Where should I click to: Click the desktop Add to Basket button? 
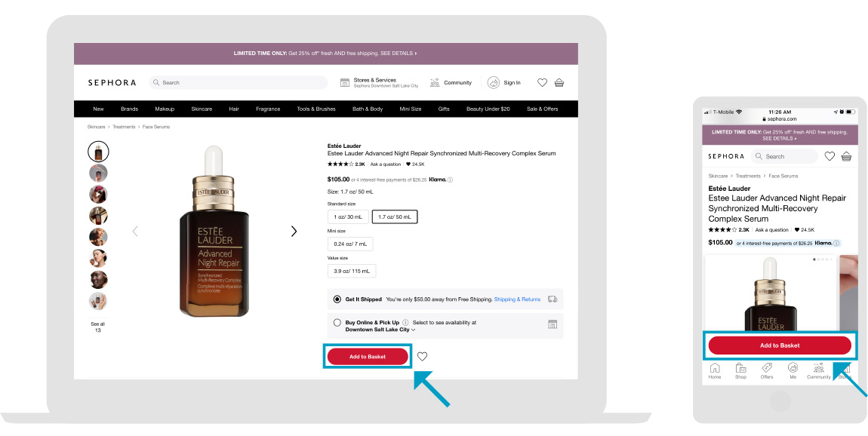(x=368, y=357)
